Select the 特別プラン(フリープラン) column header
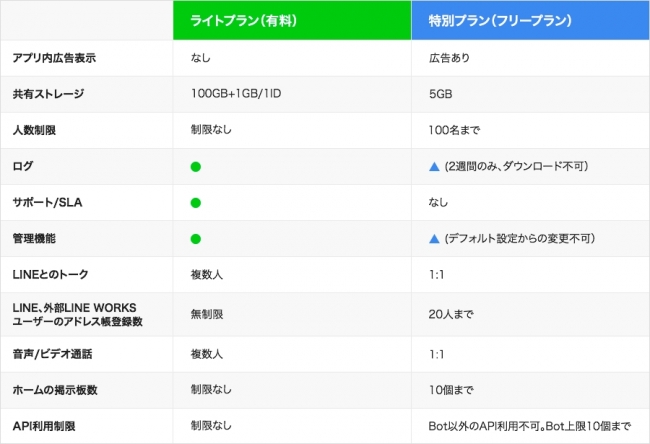Image resolution: width=650 pixels, height=444 pixels. 530,20
